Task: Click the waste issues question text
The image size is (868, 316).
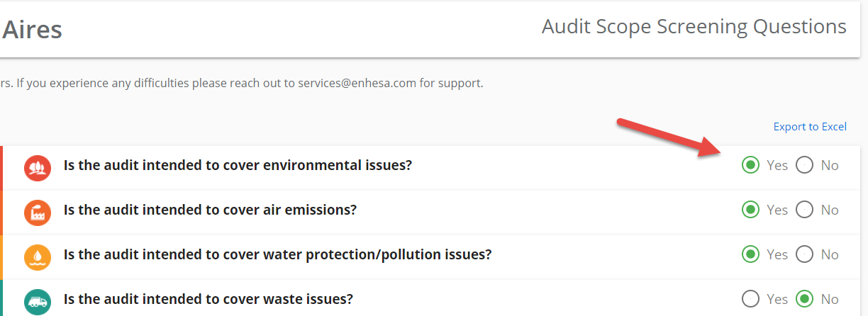Action: 208,299
